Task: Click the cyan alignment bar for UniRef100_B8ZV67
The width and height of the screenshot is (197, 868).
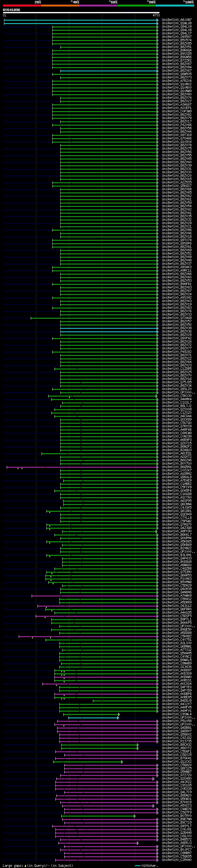Action: (x=109, y=71)
